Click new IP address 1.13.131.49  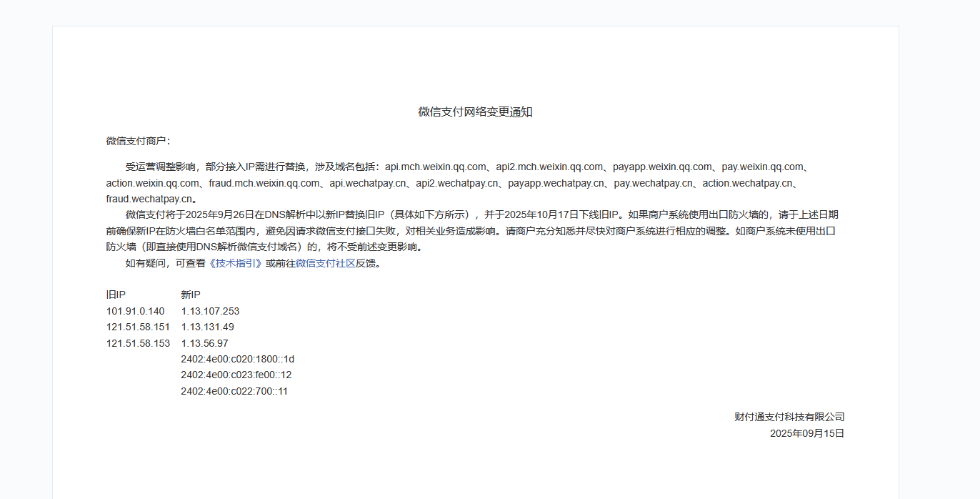tap(207, 327)
